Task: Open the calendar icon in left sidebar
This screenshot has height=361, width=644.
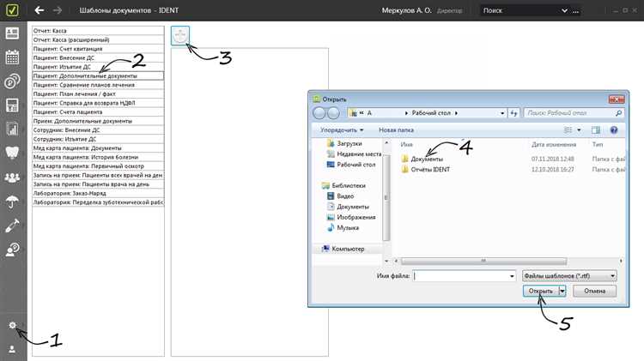Action: (13, 57)
